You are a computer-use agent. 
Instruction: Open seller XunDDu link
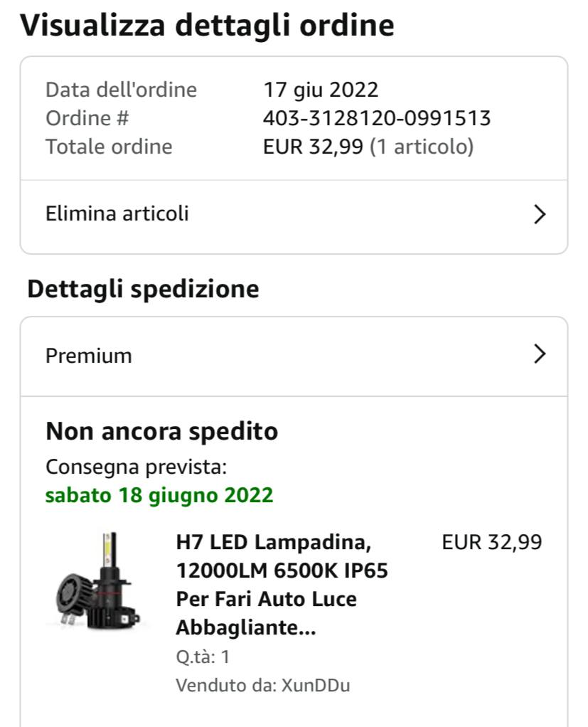click(316, 686)
